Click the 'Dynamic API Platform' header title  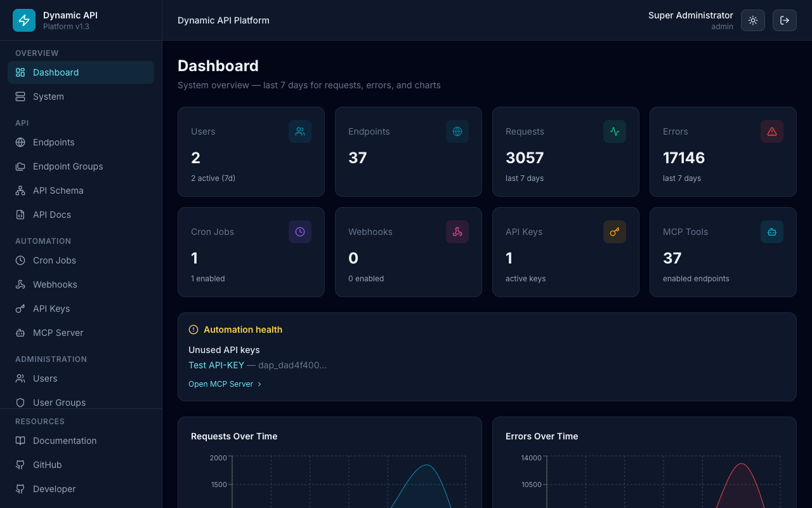(x=223, y=20)
